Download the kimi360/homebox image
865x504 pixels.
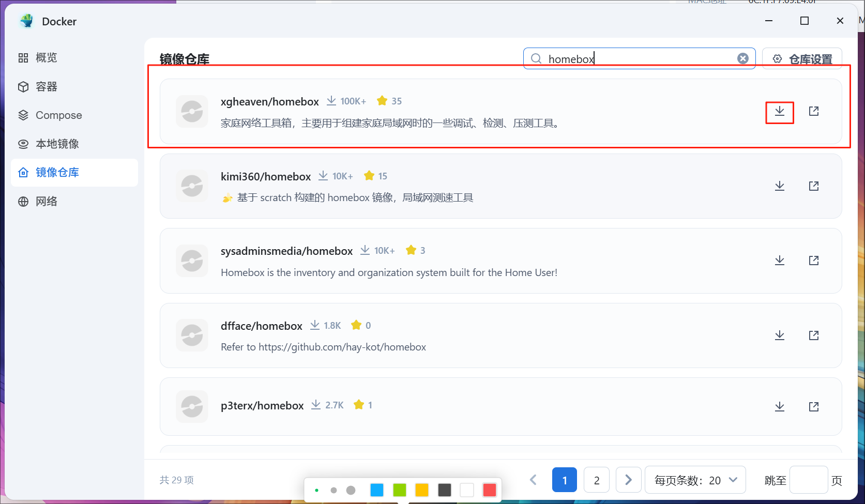pos(780,186)
